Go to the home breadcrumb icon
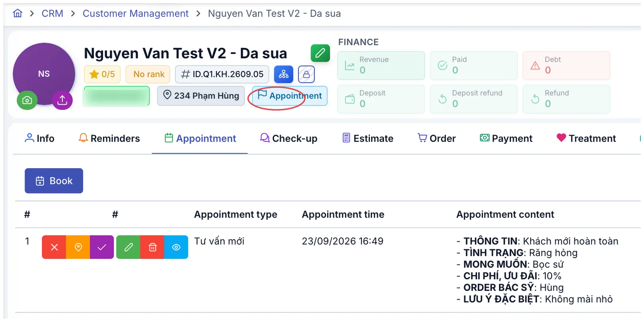The width and height of the screenshot is (644, 322). coord(17,13)
